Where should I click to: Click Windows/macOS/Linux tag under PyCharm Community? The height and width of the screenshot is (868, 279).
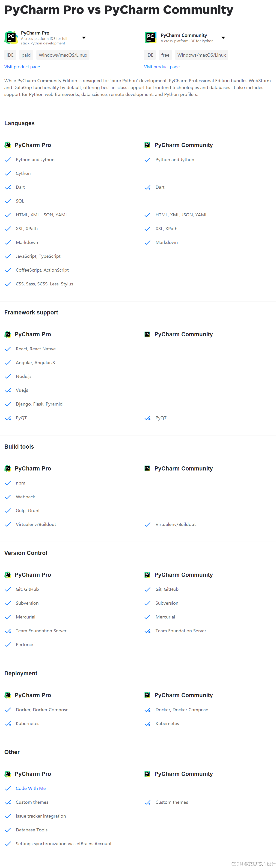point(201,55)
